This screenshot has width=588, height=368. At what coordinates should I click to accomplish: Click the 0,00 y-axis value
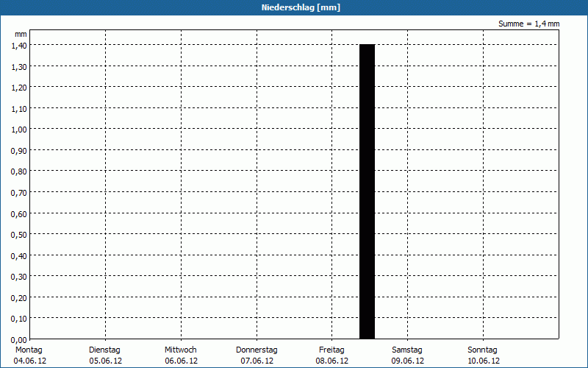tap(19, 340)
